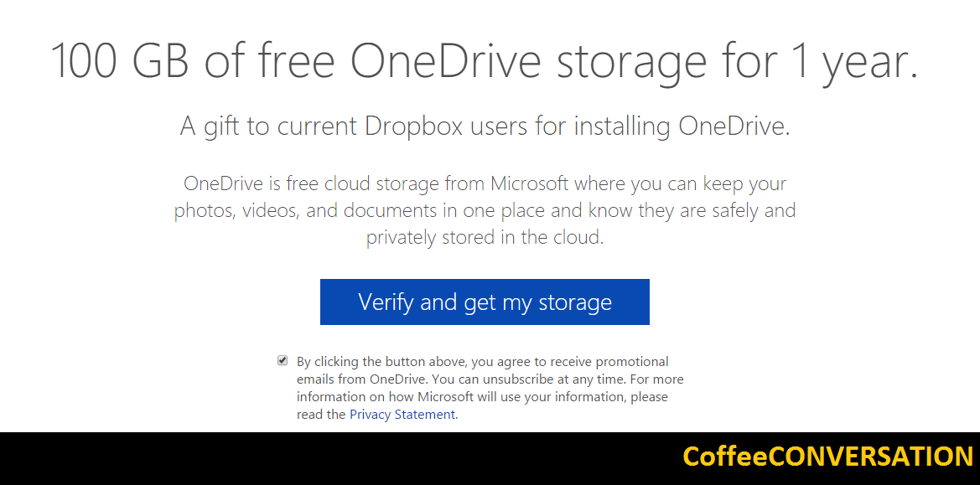
Task: Click the CoffeeCONVERSATION watermark text
Action: [x=828, y=457]
